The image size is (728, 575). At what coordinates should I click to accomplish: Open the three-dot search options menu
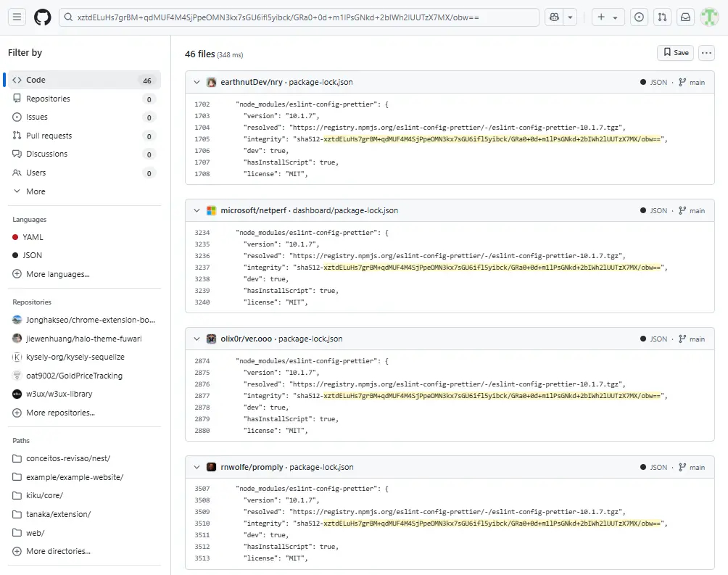pos(706,53)
